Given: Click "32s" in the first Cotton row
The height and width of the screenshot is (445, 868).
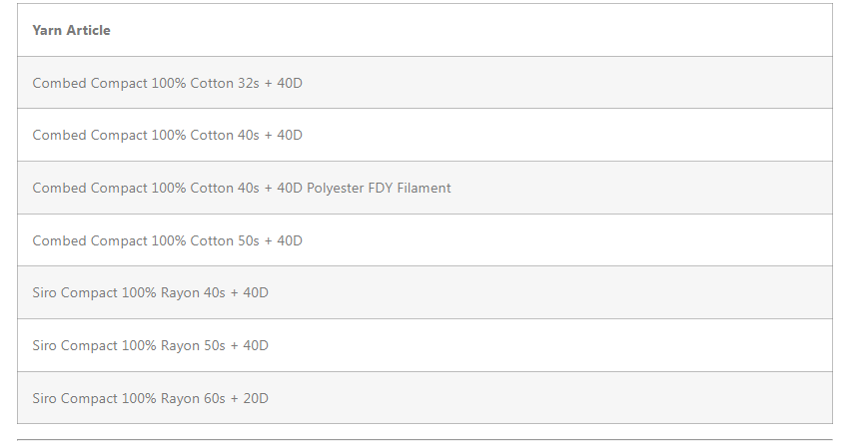Looking at the screenshot, I should (x=248, y=84).
